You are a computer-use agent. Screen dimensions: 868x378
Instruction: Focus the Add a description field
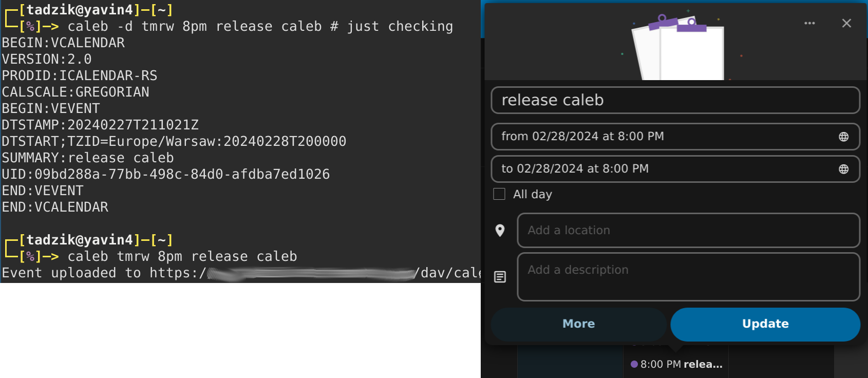pyautogui.click(x=688, y=277)
